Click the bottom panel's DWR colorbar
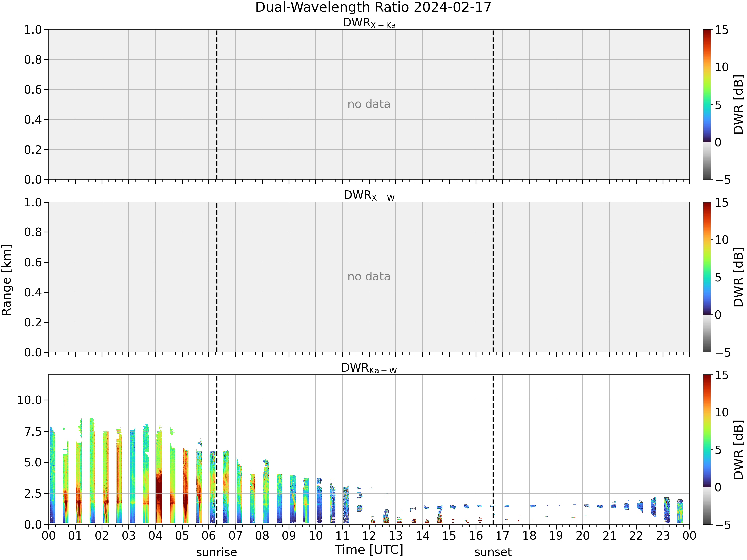Viewport: 747px width, 560px height. (x=707, y=450)
